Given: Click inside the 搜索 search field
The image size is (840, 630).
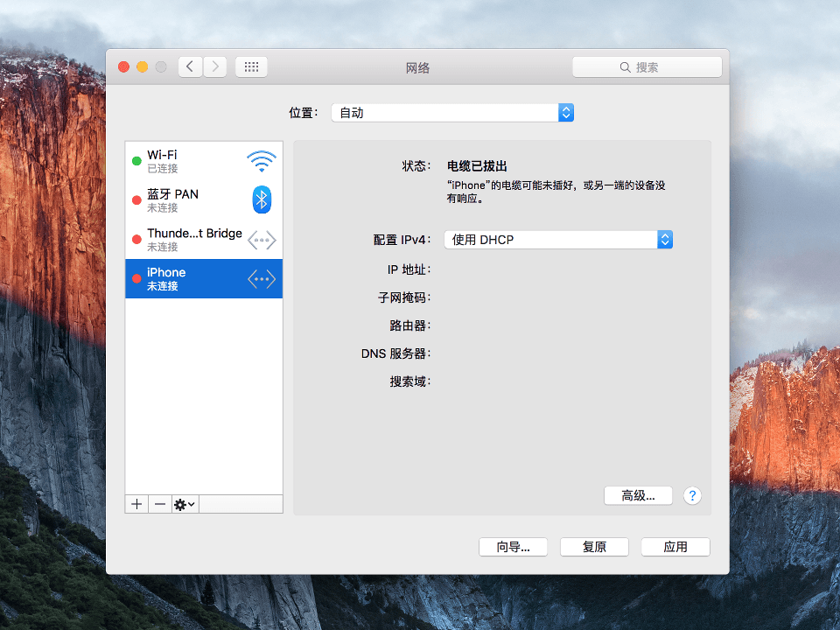Looking at the screenshot, I should click(647, 66).
